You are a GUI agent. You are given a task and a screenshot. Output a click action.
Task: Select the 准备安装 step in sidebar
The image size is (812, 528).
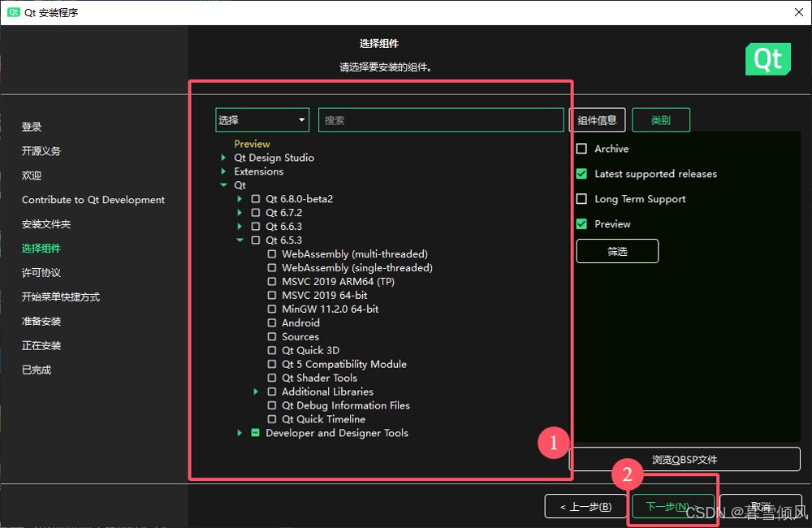click(x=41, y=321)
